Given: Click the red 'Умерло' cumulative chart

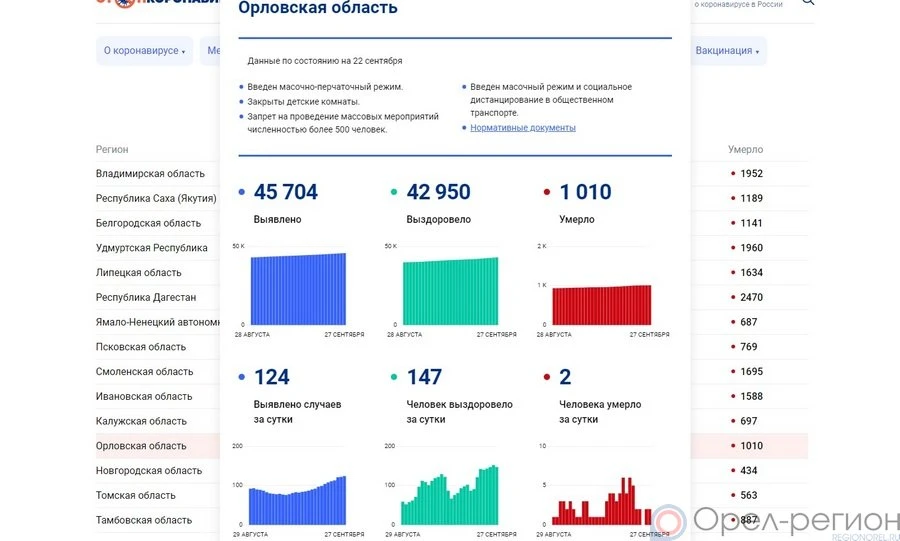Looking at the screenshot, I should (x=602, y=304).
